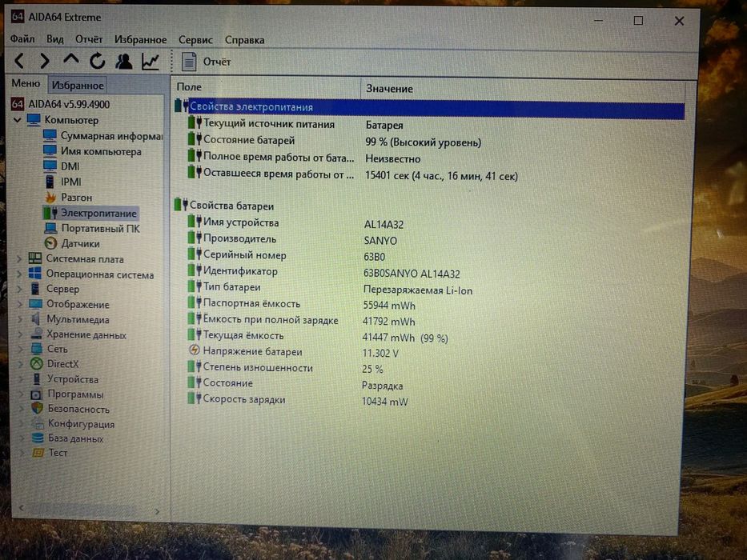
Task: Click the Back navigation arrow
Action: (x=19, y=61)
